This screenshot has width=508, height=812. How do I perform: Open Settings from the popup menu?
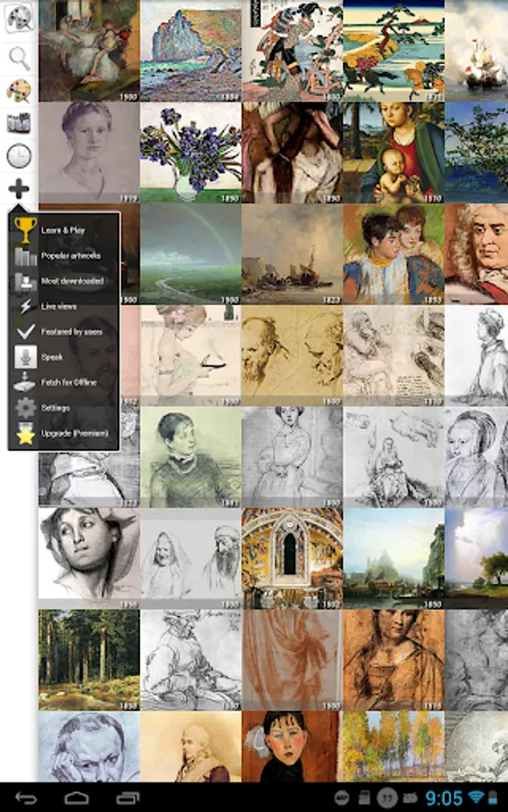[64, 408]
